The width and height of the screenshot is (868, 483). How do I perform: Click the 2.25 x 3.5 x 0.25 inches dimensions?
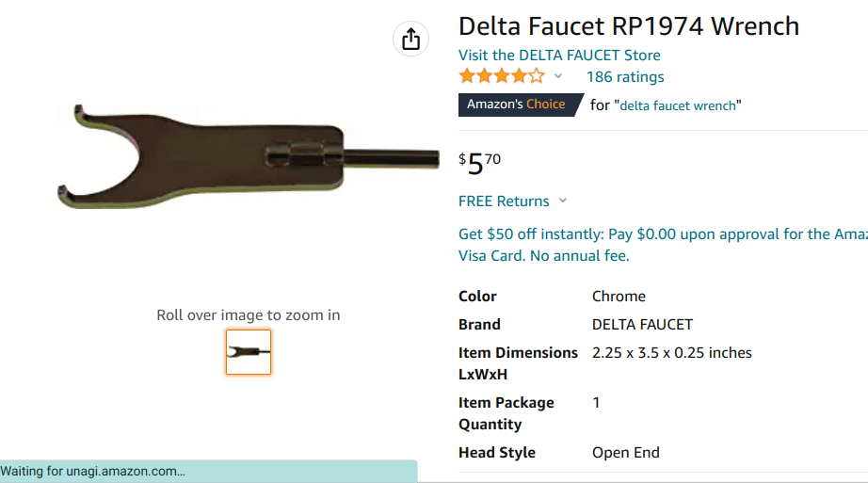(671, 352)
